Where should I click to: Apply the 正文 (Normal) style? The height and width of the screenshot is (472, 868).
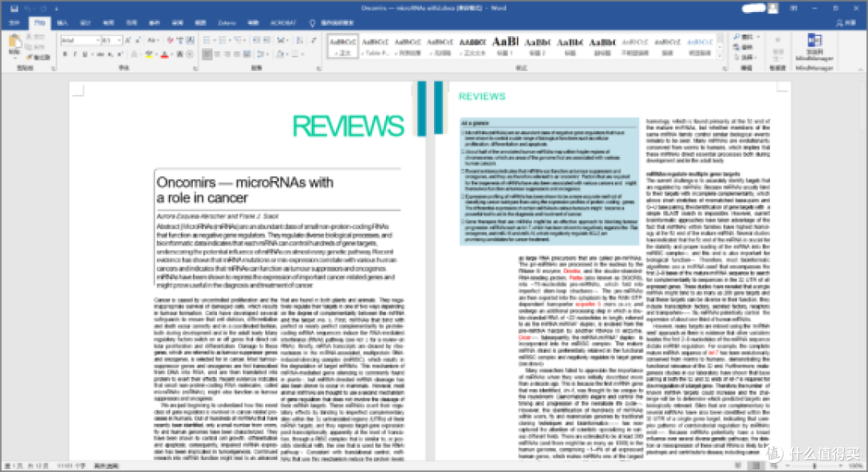342,47
